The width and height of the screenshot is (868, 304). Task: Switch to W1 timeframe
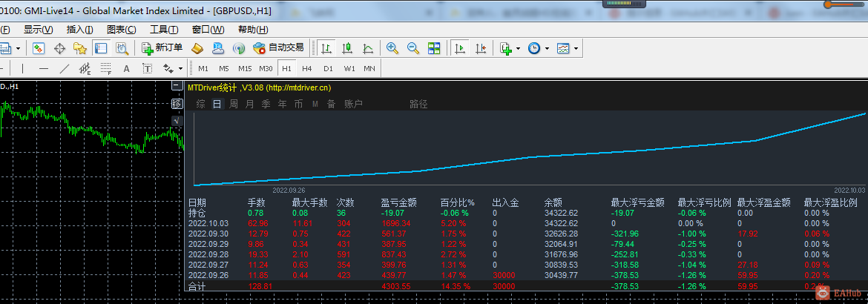pos(349,69)
